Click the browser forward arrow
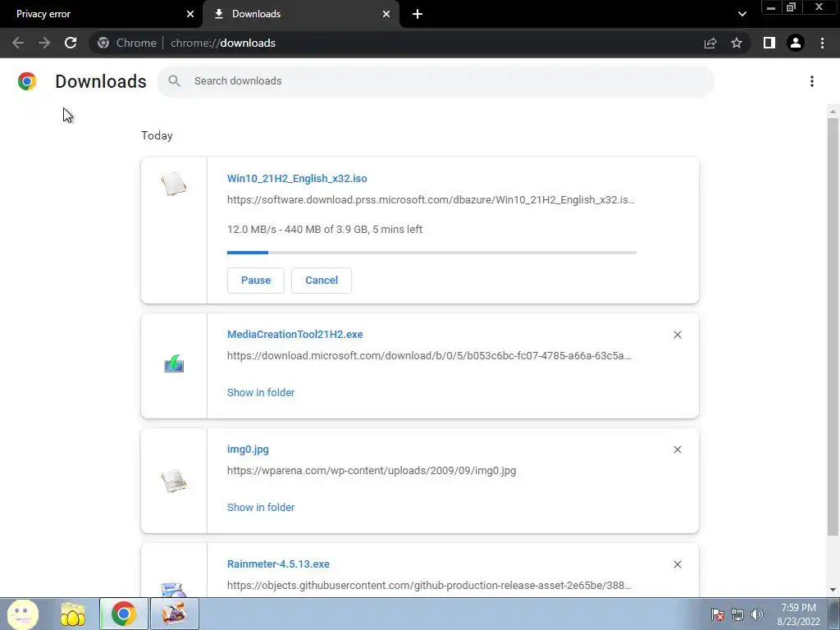Image resolution: width=840 pixels, height=630 pixels. [44, 43]
